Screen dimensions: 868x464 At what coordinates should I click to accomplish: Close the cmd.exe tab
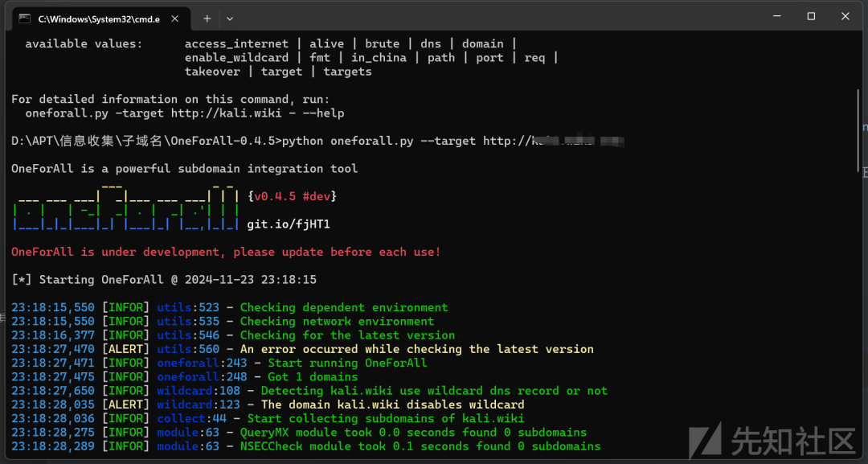point(175,18)
